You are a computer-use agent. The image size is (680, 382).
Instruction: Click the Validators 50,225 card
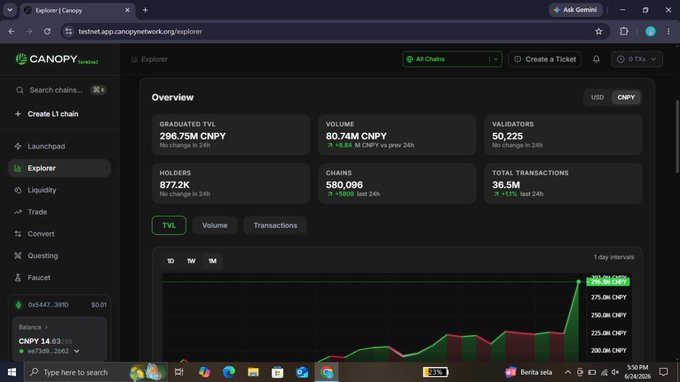(x=563, y=135)
